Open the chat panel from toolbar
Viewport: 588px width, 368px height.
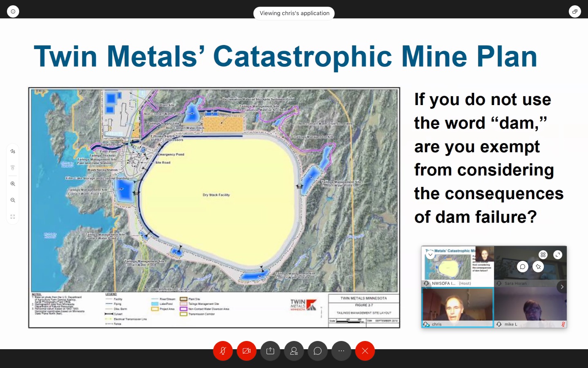[x=318, y=351]
